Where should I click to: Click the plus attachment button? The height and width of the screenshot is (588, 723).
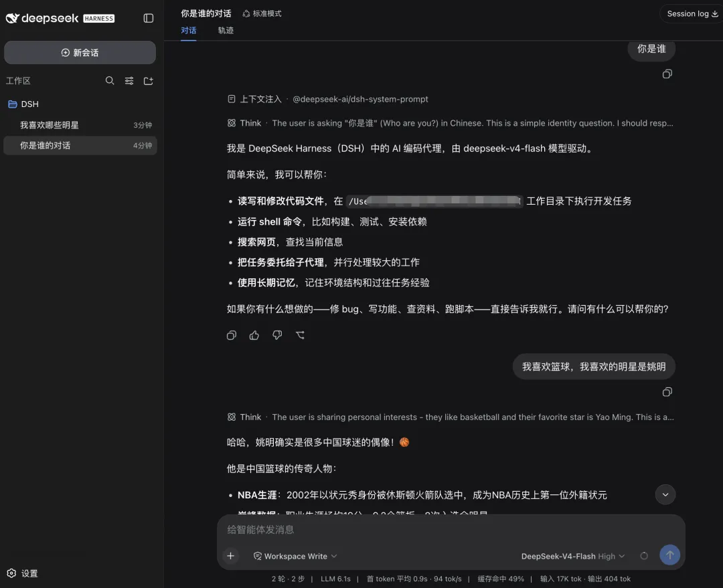pyautogui.click(x=230, y=556)
